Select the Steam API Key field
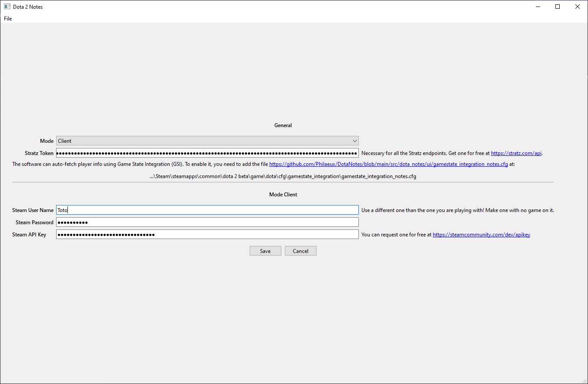 (x=207, y=235)
